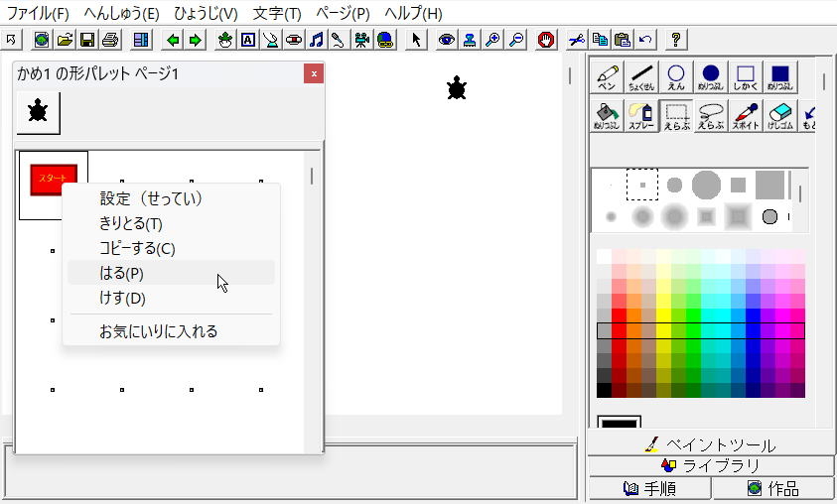Click the eye icon in the toolbar
The image size is (837, 504).
click(446, 40)
